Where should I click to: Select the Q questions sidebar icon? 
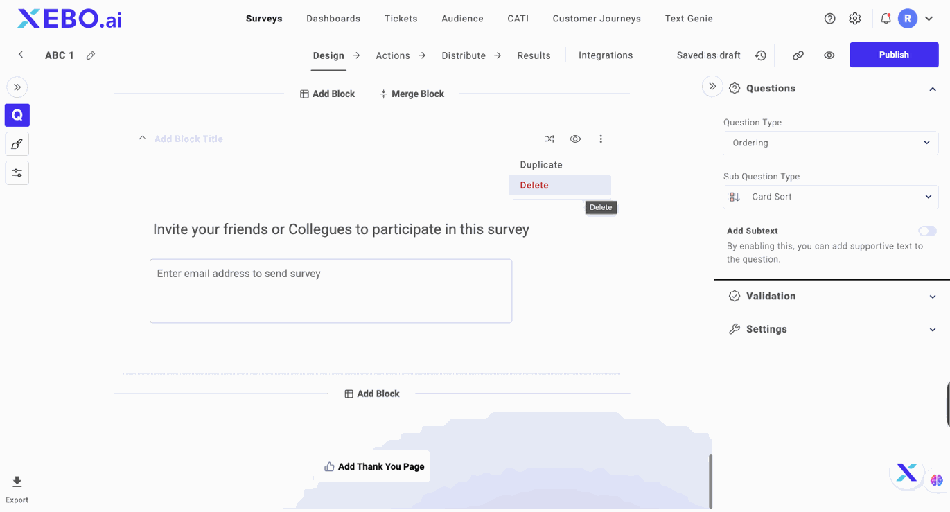click(x=17, y=115)
